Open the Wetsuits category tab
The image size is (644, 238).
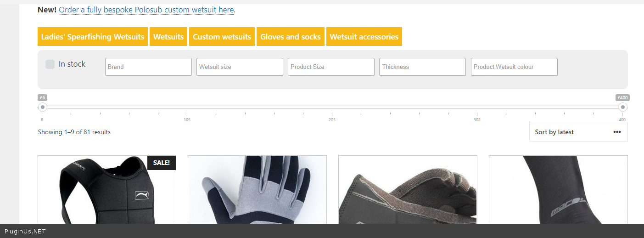point(168,37)
